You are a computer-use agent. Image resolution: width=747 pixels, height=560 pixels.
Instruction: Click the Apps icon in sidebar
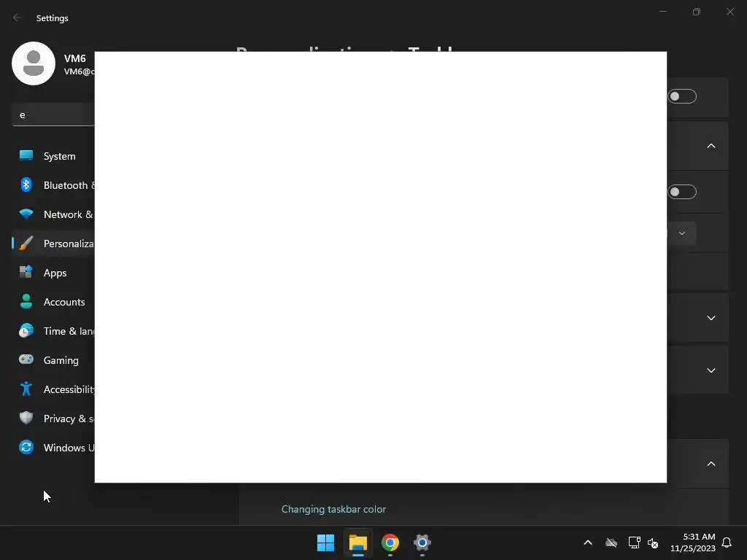tap(26, 273)
